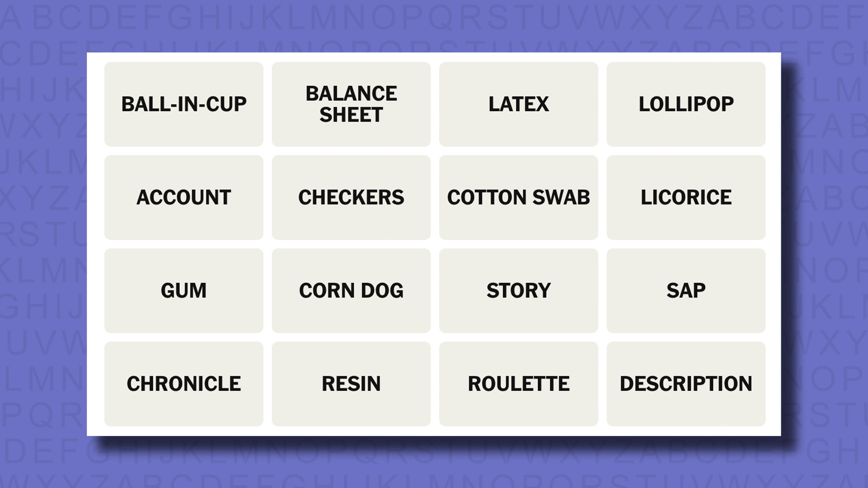Viewport: 868px width, 488px height.
Task: Select the LICORICE tile
Action: click(685, 197)
